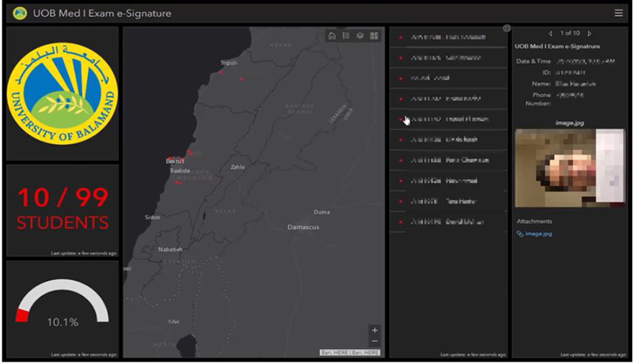Open the image.jpg attachment link

coord(538,234)
